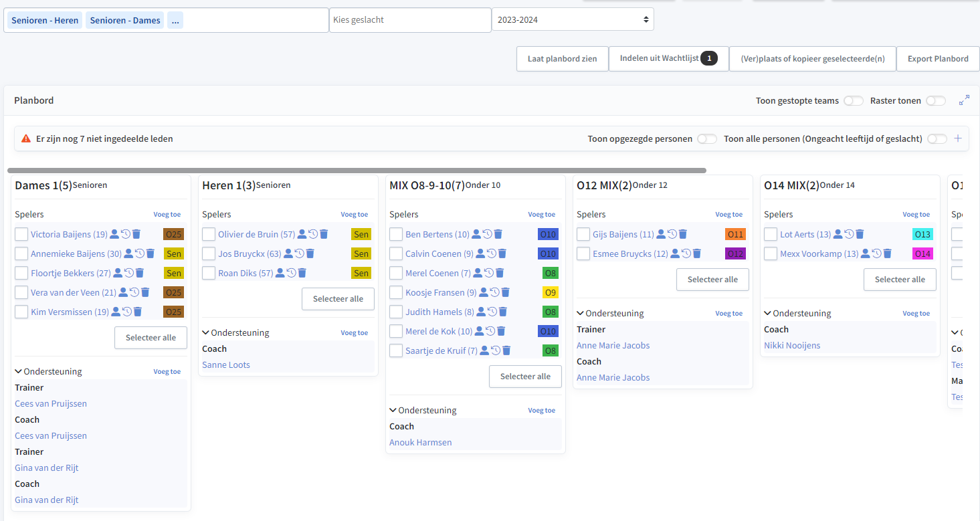Click the plus icon beside Toon alle personen
The width and height of the screenshot is (980, 521).
coord(957,138)
